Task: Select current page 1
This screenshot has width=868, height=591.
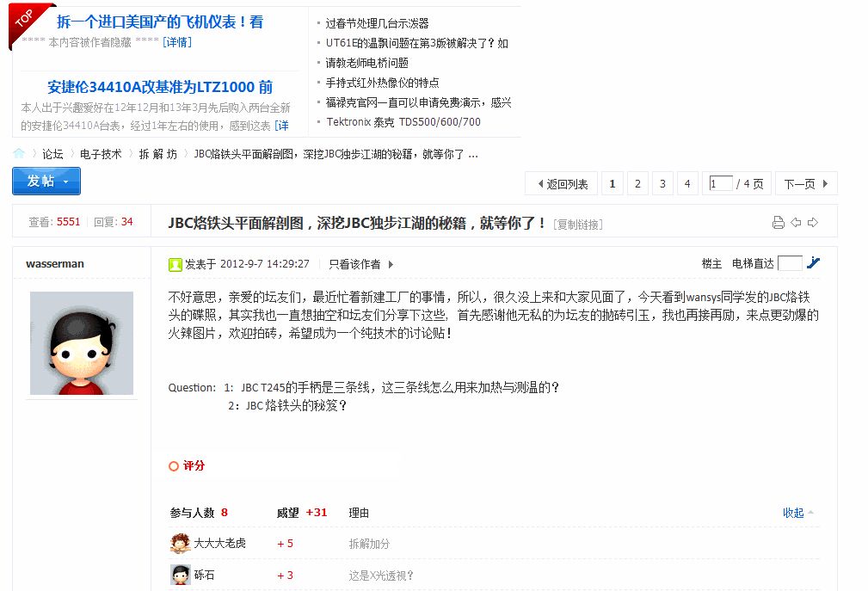Action: 613,184
